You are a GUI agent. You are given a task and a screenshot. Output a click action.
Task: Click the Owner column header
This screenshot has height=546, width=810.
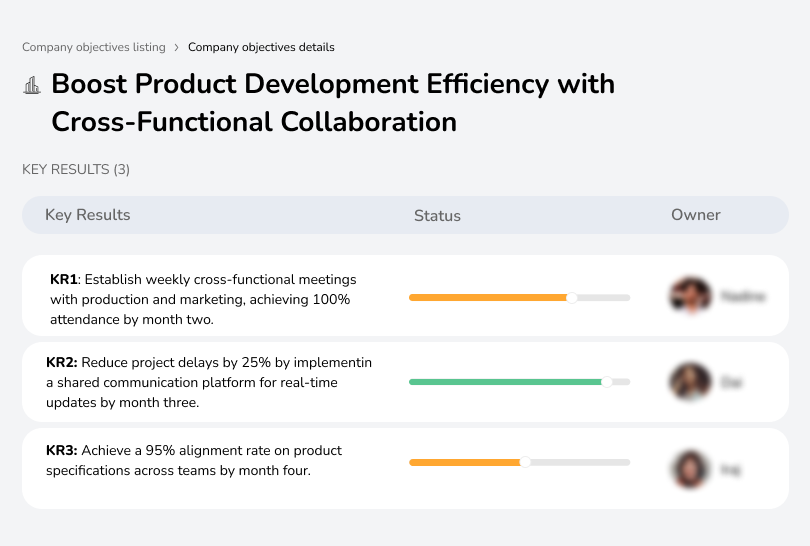click(696, 215)
